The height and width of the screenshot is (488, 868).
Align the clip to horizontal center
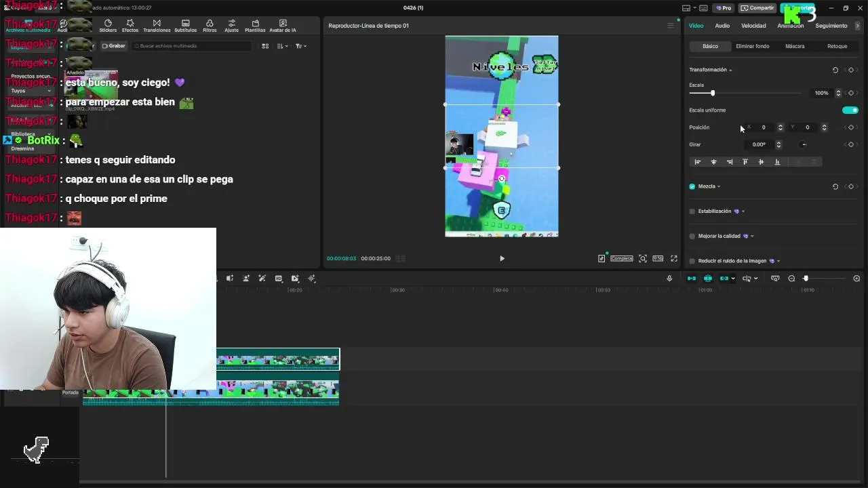point(713,162)
